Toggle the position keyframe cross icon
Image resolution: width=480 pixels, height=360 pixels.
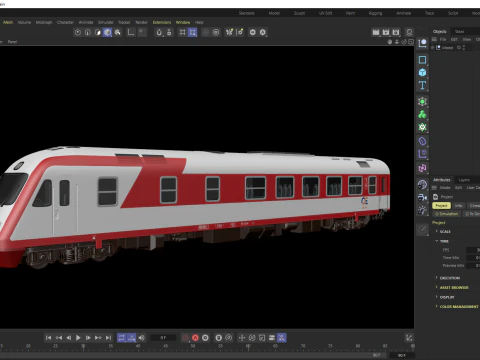[x=242, y=338]
